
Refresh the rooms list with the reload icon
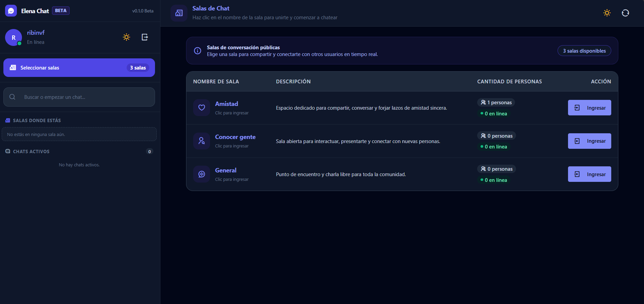(x=625, y=13)
